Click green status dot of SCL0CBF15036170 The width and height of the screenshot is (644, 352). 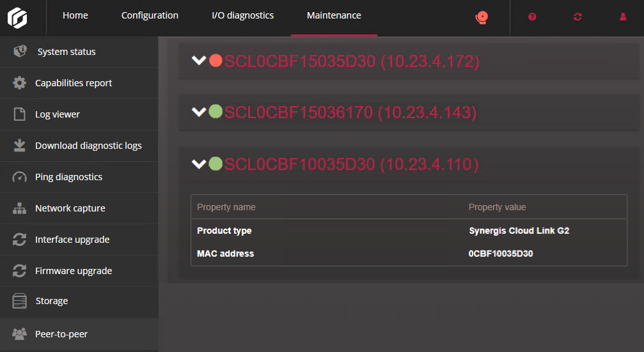click(x=216, y=111)
